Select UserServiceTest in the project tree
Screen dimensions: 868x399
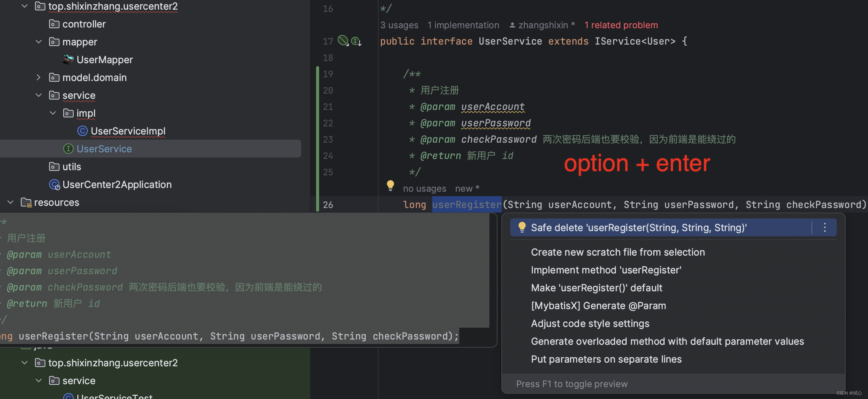pos(115,396)
